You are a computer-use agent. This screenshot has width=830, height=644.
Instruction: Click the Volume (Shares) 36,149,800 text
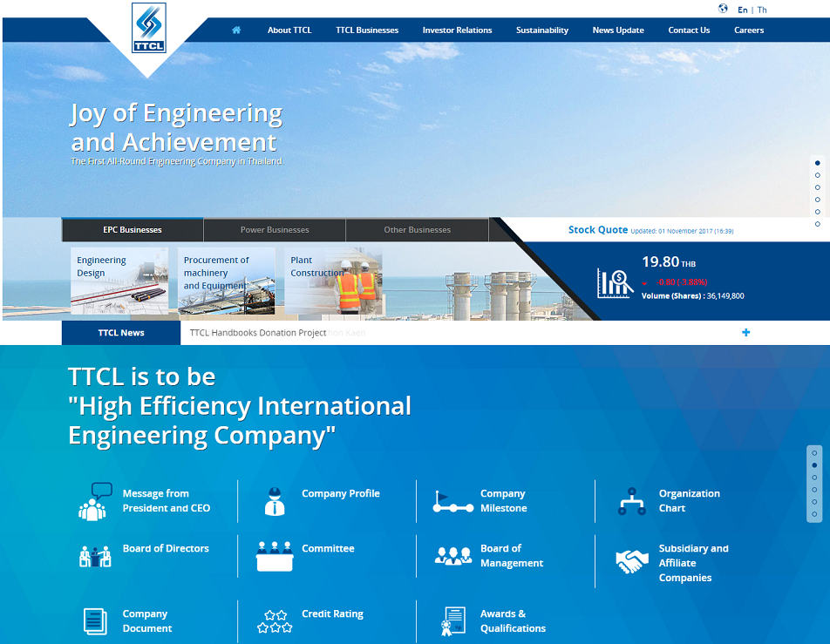click(693, 295)
